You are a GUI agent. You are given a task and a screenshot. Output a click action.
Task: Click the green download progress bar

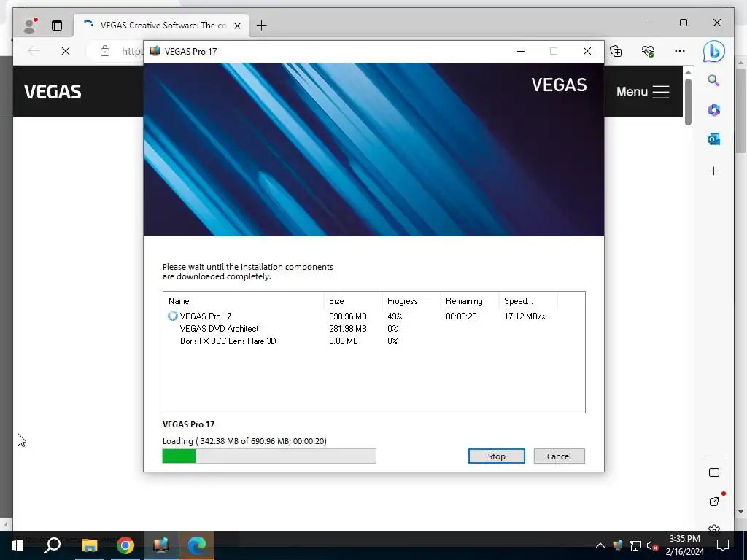[269, 456]
